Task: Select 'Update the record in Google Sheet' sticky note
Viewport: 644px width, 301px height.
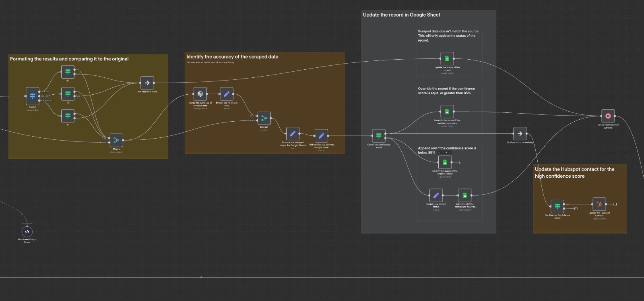Action: [401, 15]
